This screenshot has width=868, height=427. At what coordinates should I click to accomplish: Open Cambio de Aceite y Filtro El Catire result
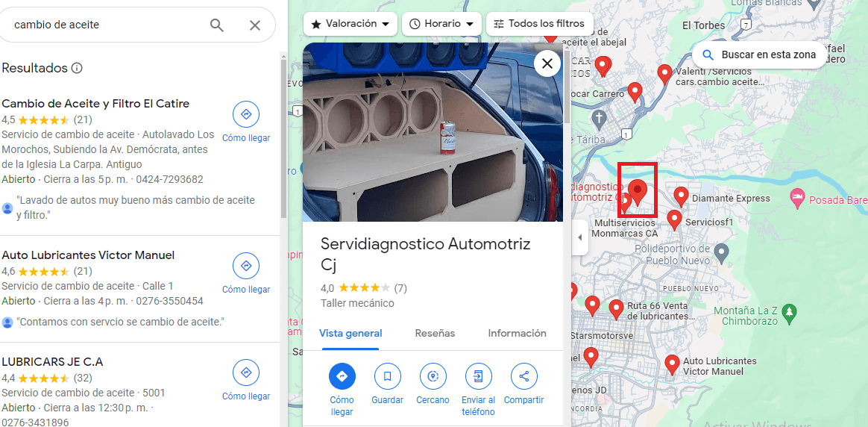[x=95, y=104]
